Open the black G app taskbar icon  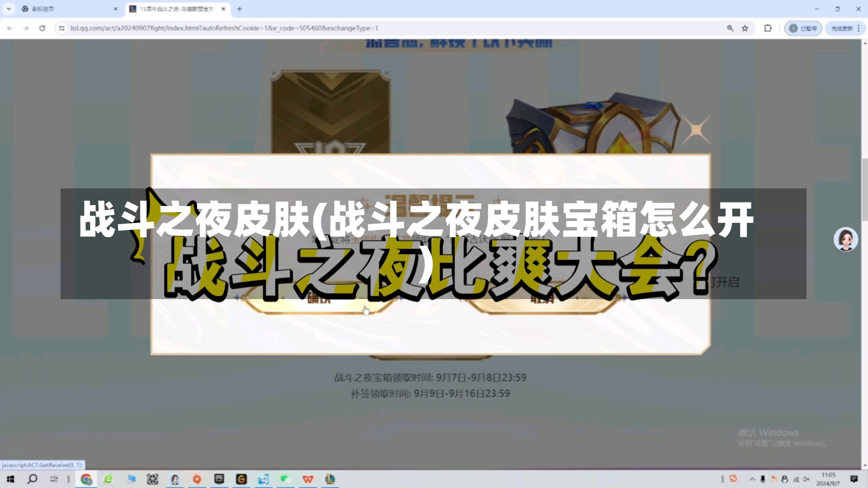pos(241,479)
